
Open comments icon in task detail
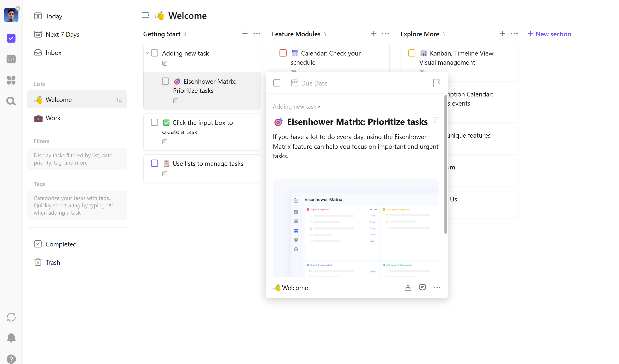click(x=422, y=287)
